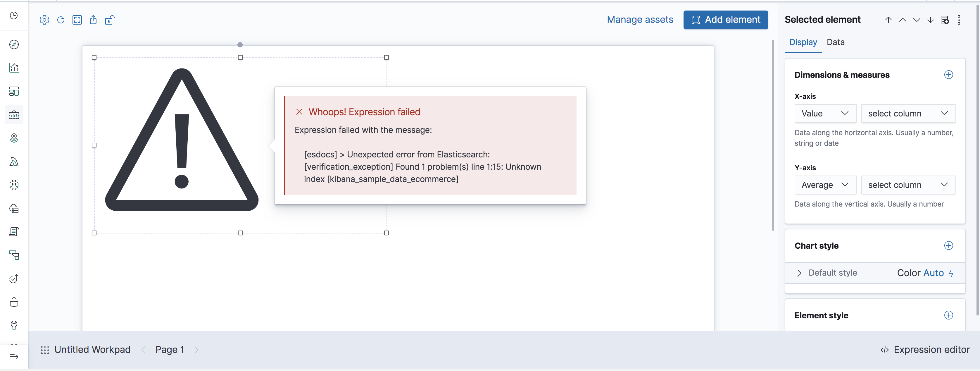
Task: Open the share workpad options
Action: 94,20
